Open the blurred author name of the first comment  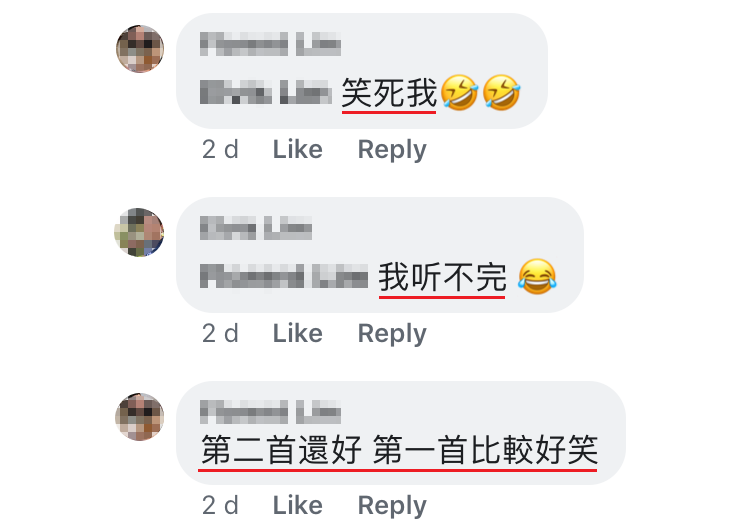point(270,44)
